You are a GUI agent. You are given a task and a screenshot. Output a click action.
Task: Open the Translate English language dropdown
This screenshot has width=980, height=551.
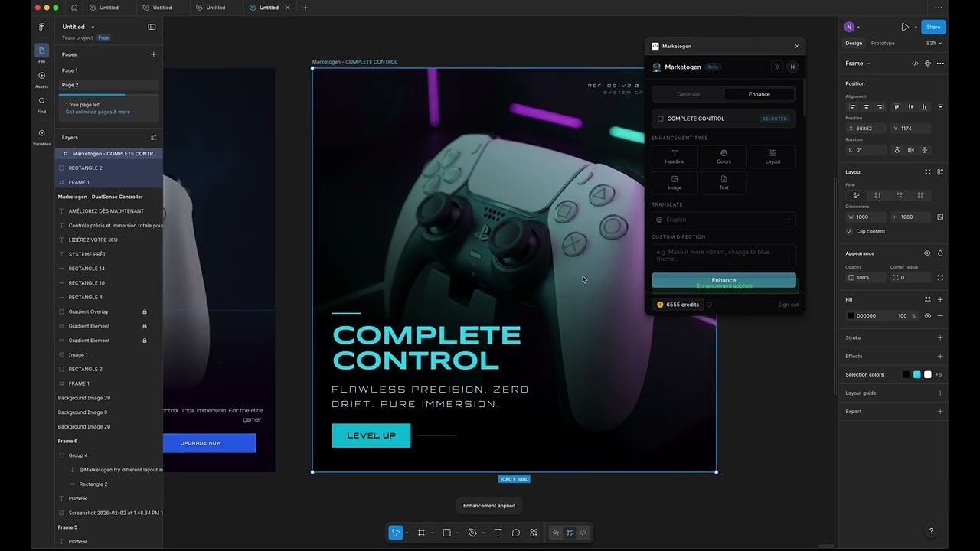point(724,220)
